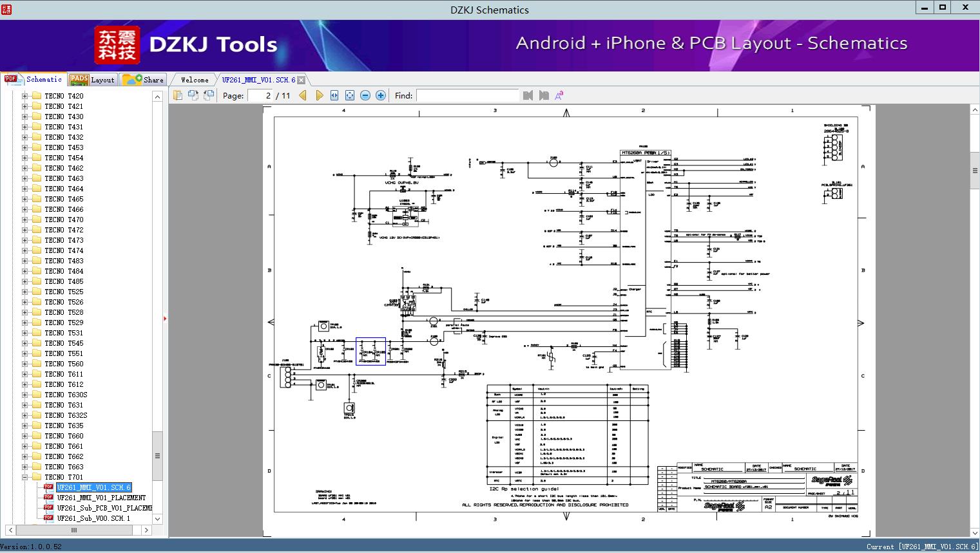
Task: Click the third toolbar icon before Page label
Action: coord(209,95)
